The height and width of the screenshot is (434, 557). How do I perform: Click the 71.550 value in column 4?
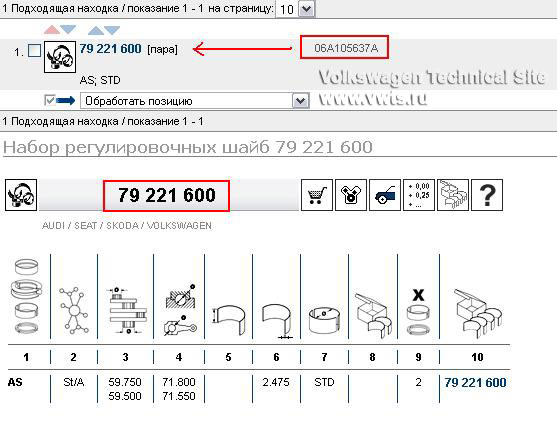tap(179, 396)
